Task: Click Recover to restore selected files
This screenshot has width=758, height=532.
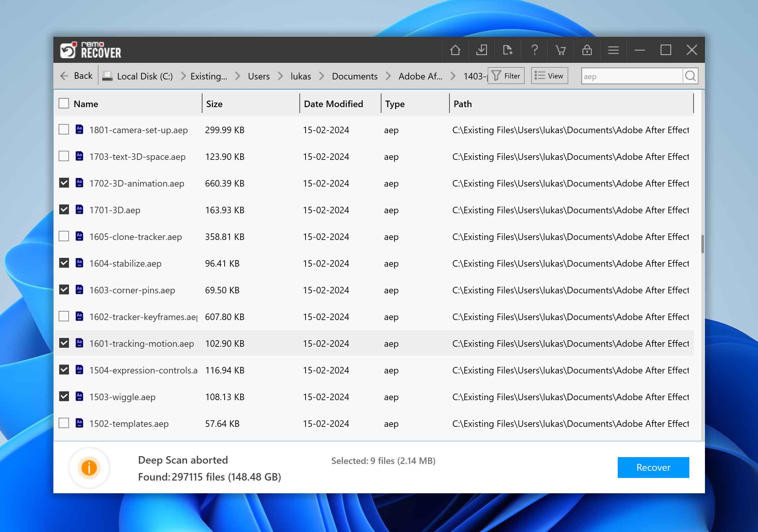Action: pyautogui.click(x=653, y=468)
